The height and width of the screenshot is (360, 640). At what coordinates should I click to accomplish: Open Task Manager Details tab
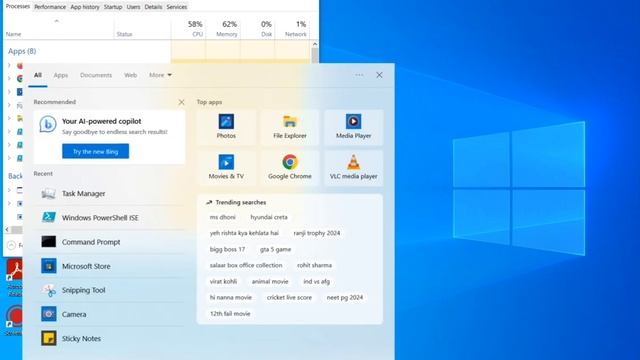(153, 7)
